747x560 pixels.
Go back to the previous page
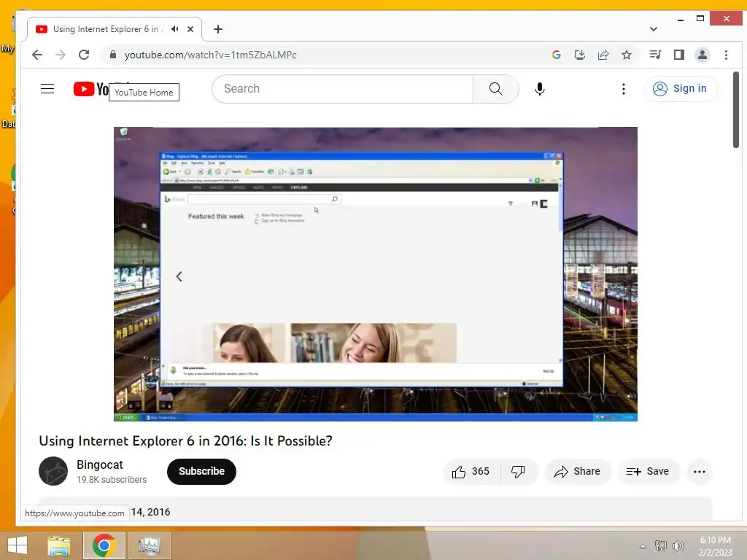37,55
